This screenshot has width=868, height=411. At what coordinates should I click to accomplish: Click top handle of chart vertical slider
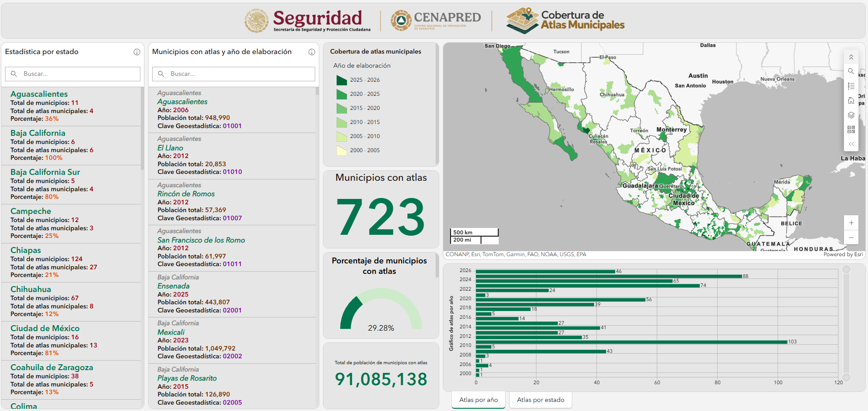coord(846,269)
